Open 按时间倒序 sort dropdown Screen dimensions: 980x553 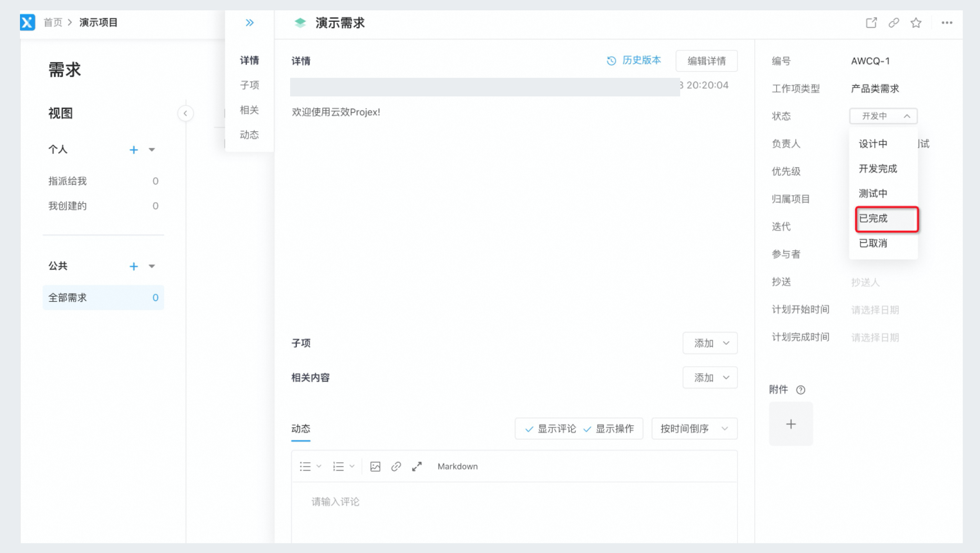(x=694, y=429)
